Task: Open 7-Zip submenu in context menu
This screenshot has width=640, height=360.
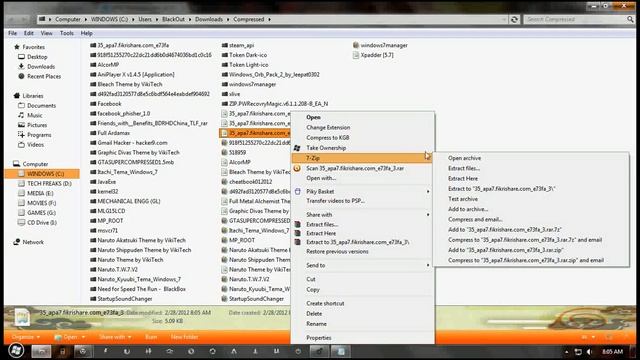Action: click(x=362, y=158)
